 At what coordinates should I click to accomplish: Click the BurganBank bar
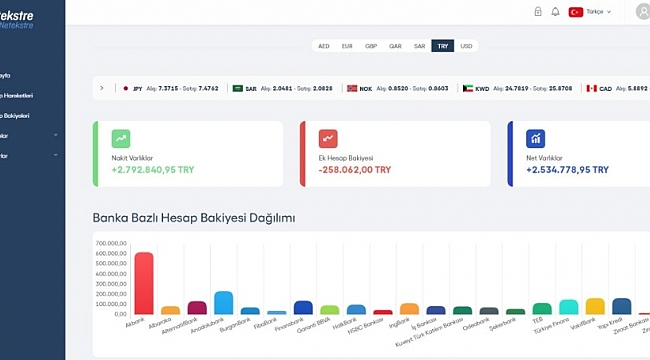(250, 311)
